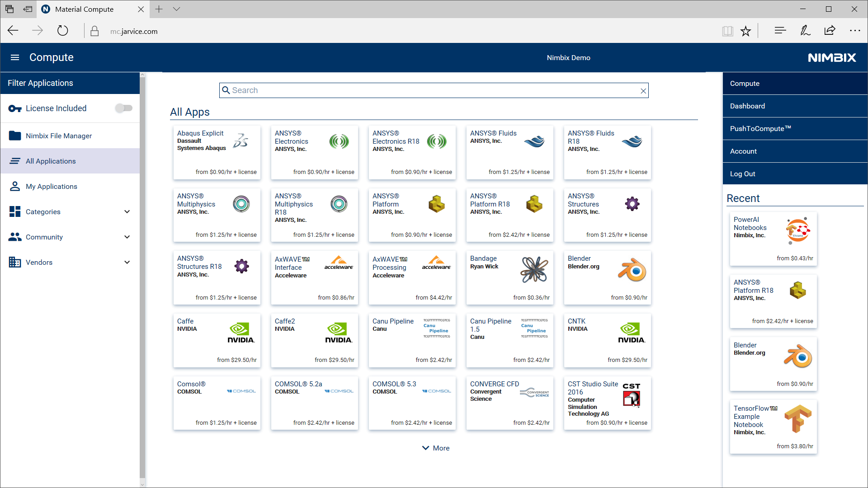Click the ANSYS Multiphysics ring icon
The image size is (868, 488).
(241, 204)
